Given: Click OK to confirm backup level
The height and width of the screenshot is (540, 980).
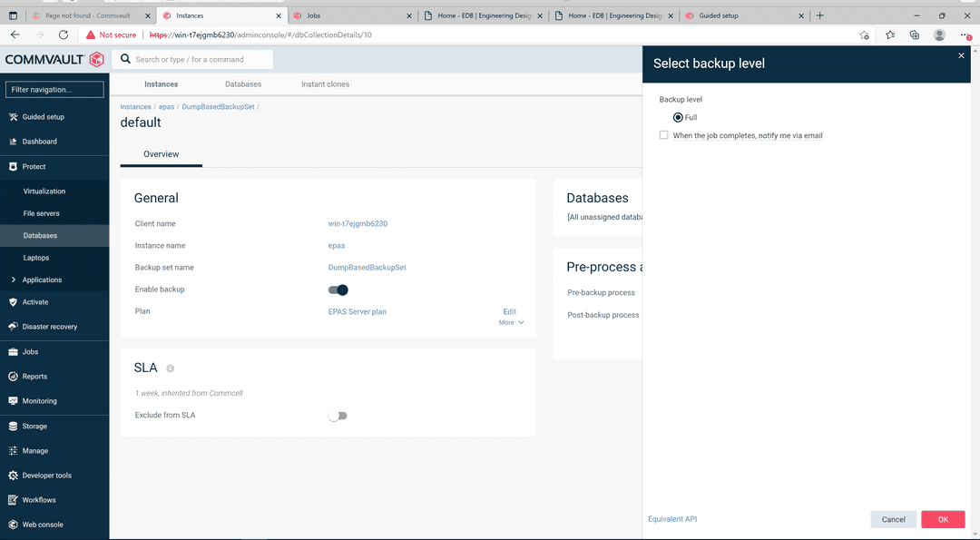Looking at the screenshot, I should (x=943, y=518).
